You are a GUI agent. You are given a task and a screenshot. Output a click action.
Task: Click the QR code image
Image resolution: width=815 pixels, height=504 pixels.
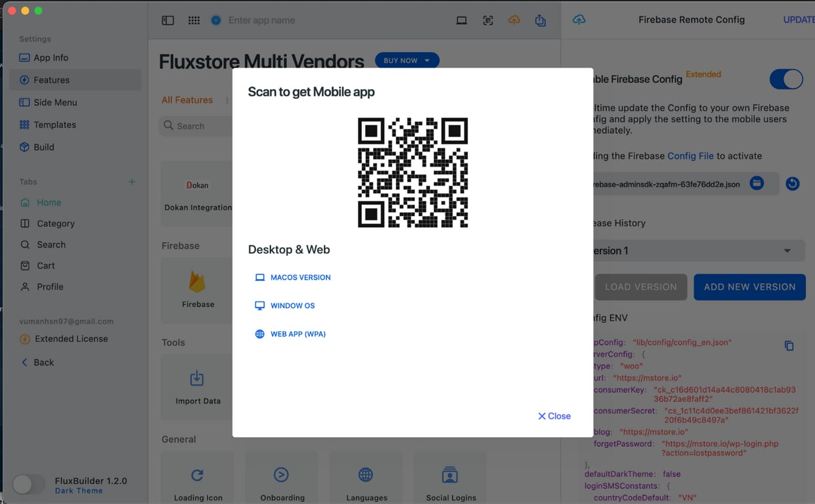(x=412, y=173)
